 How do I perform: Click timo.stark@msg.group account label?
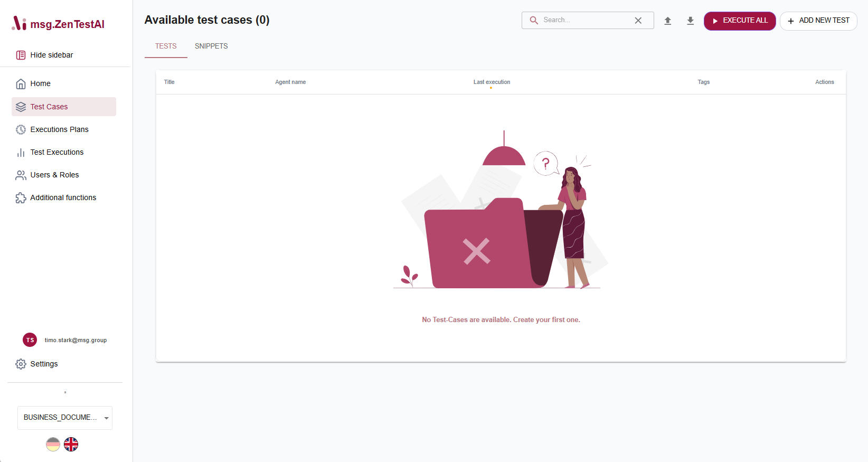click(x=76, y=340)
